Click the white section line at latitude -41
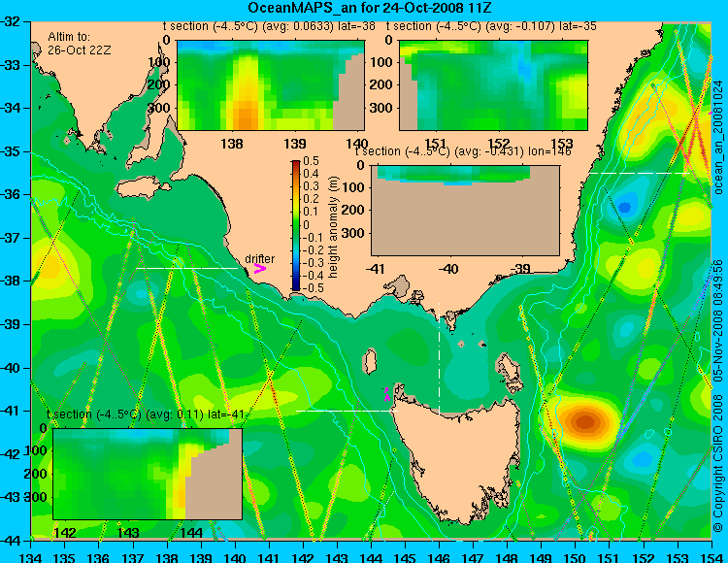Viewport: 728px width, 563px height. pyautogui.click(x=347, y=411)
